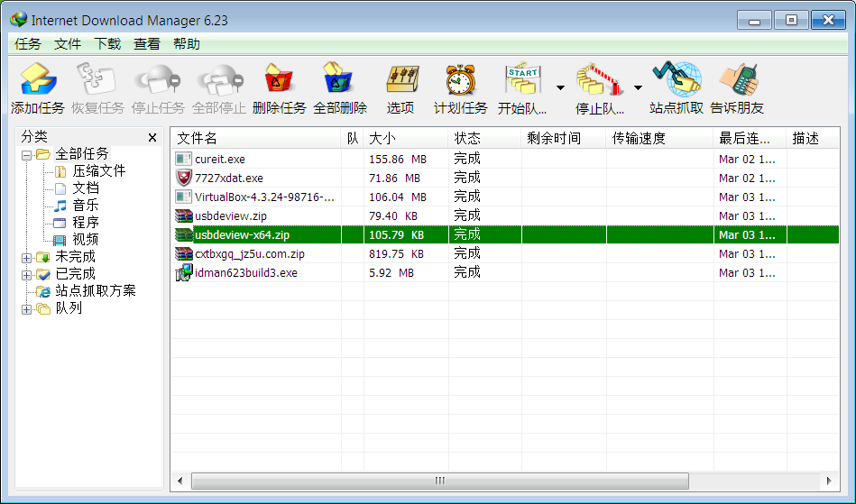Screen dimensions: 856x504
Task: Select usbdeview.zip download row
Action: point(505,216)
